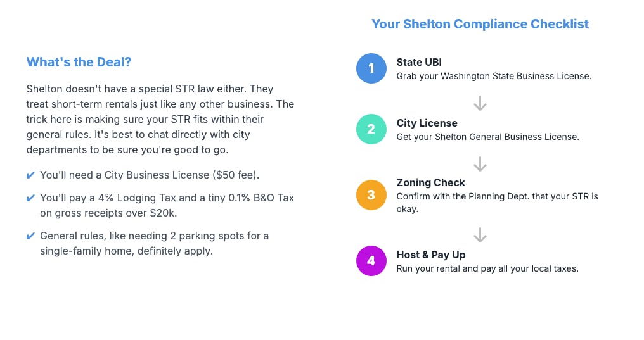Click 'Grab your Washington State Business License' text
644x340 pixels.
pos(494,76)
